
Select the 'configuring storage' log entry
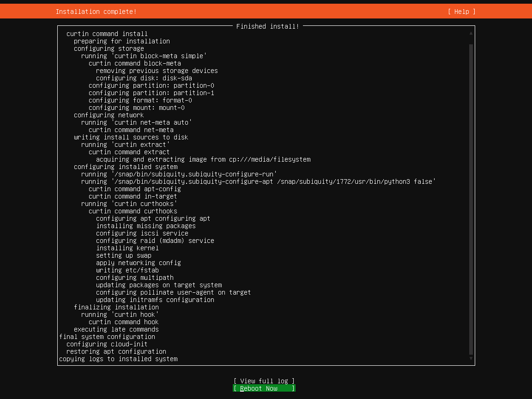coord(109,48)
